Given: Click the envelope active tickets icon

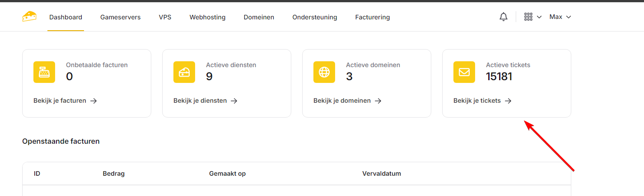Looking at the screenshot, I should point(464,72).
